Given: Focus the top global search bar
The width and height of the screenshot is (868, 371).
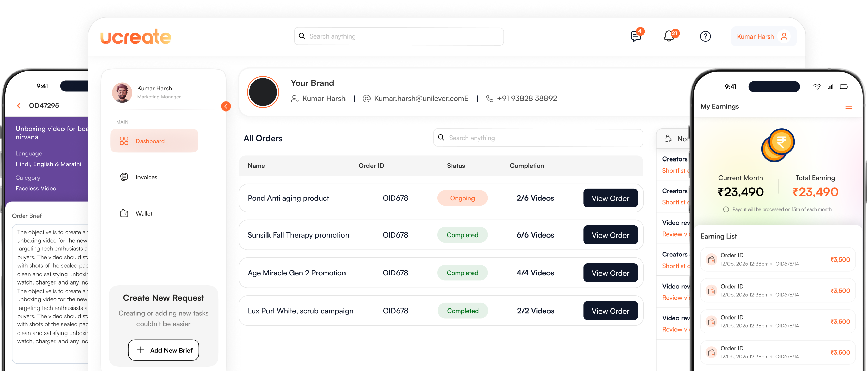Looking at the screenshot, I should pos(399,36).
